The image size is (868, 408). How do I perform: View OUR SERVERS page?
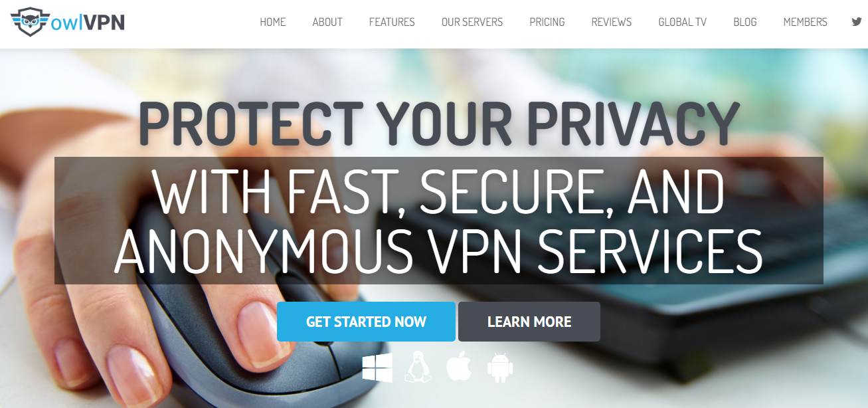(x=472, y=22)
